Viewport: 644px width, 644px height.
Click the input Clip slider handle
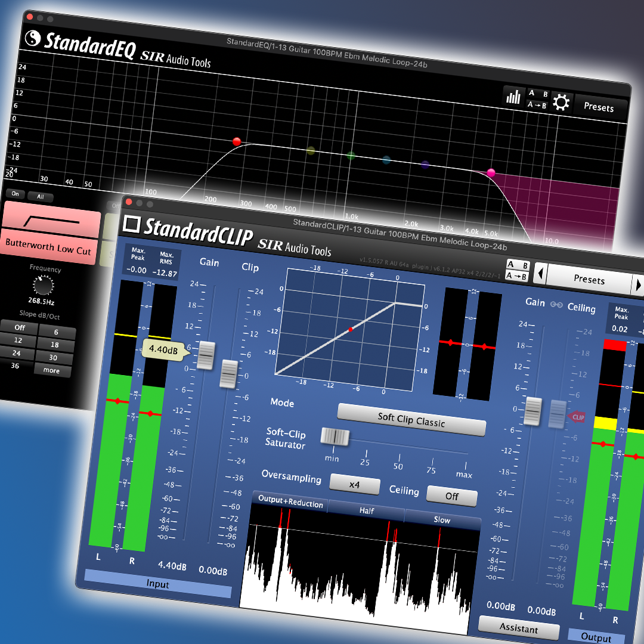tap(229, 374)
